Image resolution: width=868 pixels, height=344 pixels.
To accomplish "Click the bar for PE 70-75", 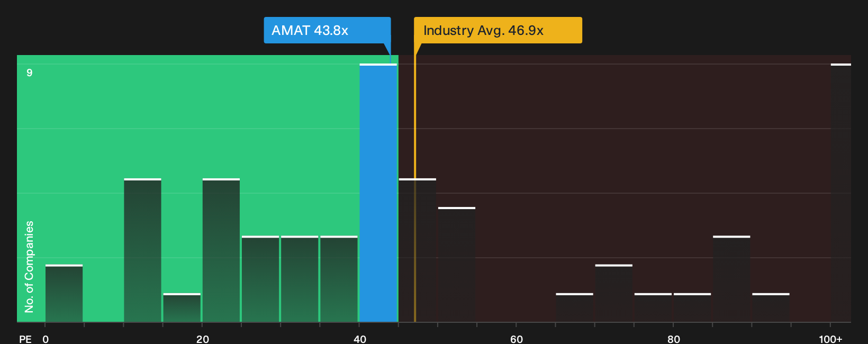I will [614, 293].
